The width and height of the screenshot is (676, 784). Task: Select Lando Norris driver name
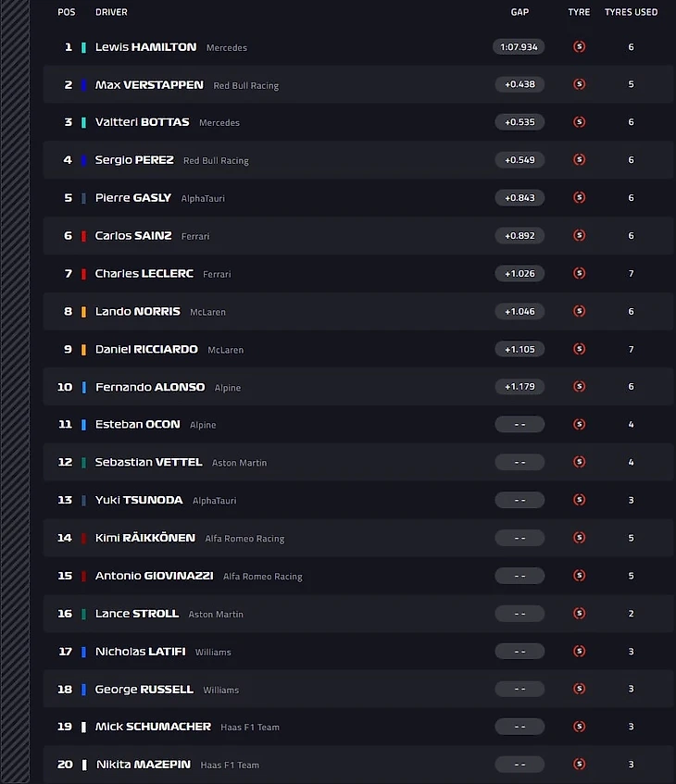[x=137, y=311]
